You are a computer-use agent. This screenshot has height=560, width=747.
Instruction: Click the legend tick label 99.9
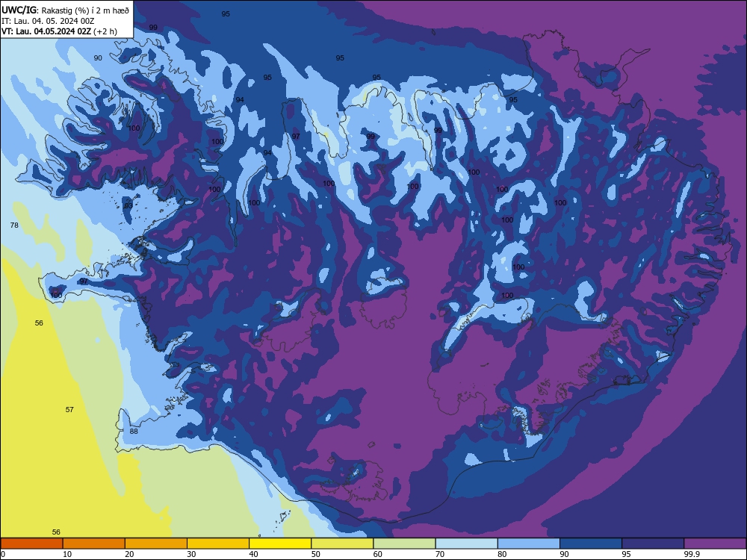(x=692, y=554)
